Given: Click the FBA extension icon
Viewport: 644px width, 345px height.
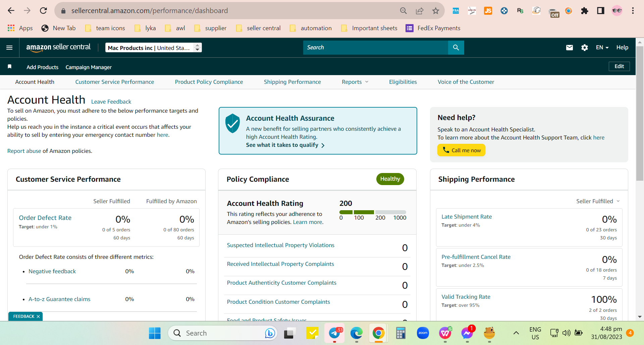Looking at the screenshot, I should [455, 11].
